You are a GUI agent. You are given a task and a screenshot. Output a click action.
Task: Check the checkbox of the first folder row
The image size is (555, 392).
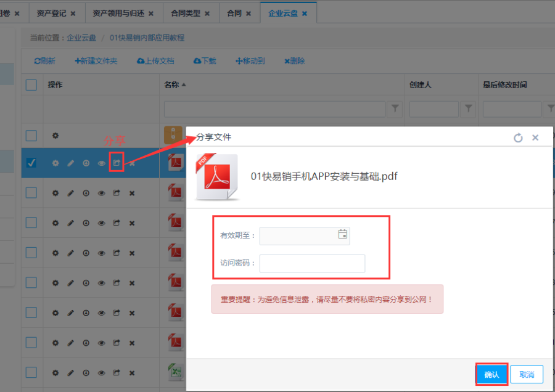click(31, 136)
